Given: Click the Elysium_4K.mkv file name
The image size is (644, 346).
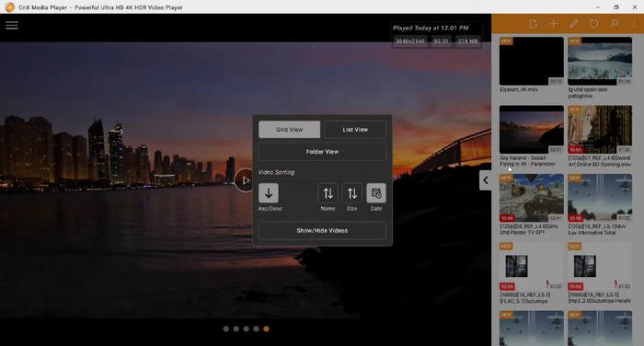Looking at the screenshot, I should coord(519,89).
